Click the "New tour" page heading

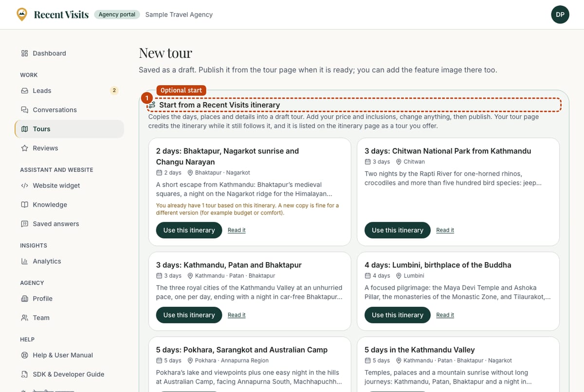coord(165,53)
